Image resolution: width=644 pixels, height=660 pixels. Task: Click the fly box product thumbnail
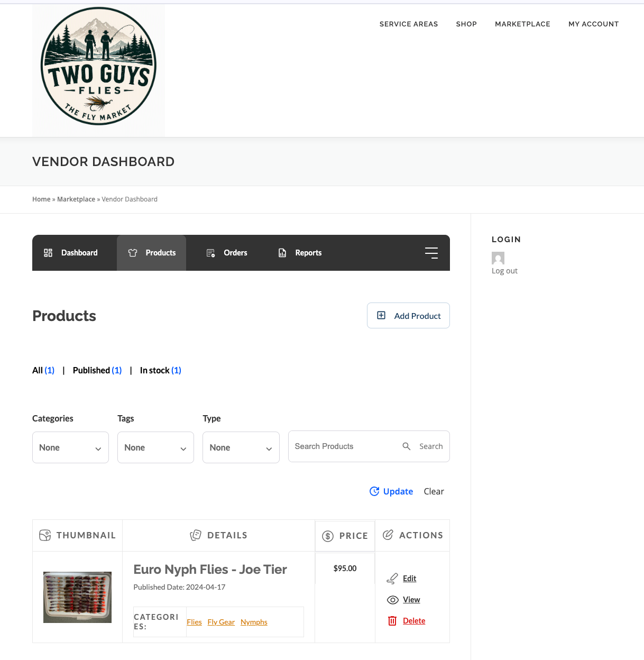pos(77,597)
